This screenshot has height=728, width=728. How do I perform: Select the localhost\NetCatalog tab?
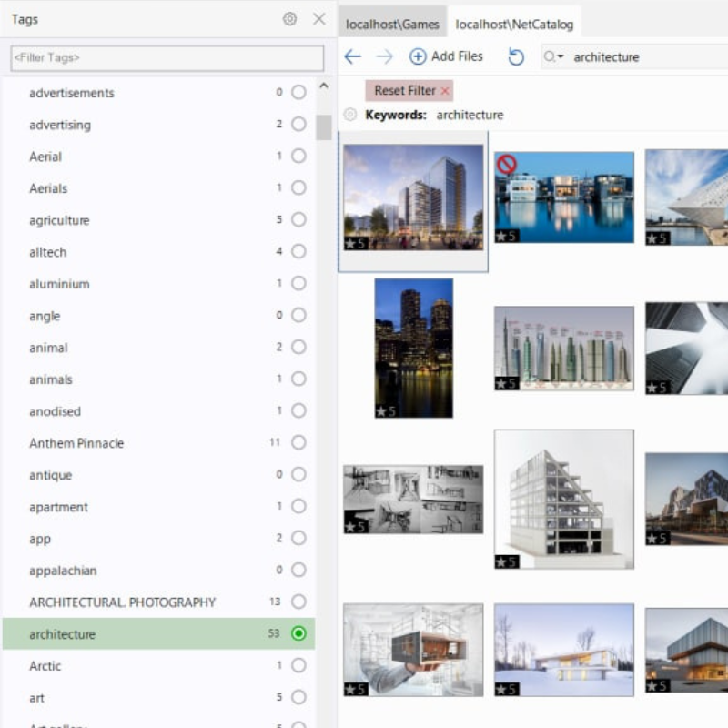tap(514, 25)
